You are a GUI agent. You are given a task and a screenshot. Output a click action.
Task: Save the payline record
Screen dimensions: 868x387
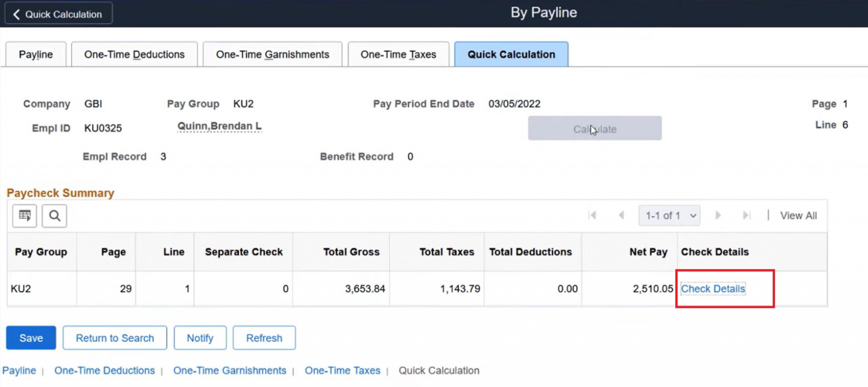(31, 338)
